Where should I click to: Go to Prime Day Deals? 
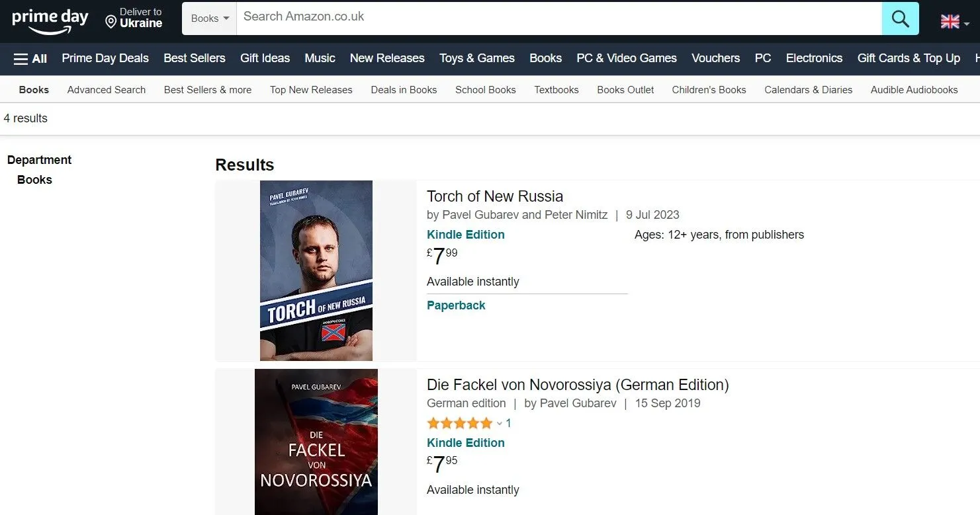(x=105, y=58)
